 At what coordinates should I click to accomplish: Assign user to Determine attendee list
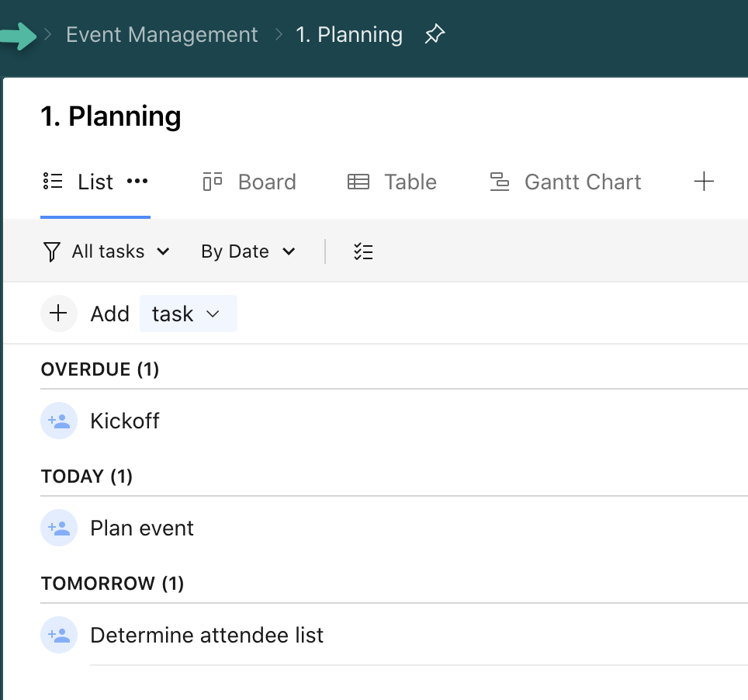tap(59, 635)
